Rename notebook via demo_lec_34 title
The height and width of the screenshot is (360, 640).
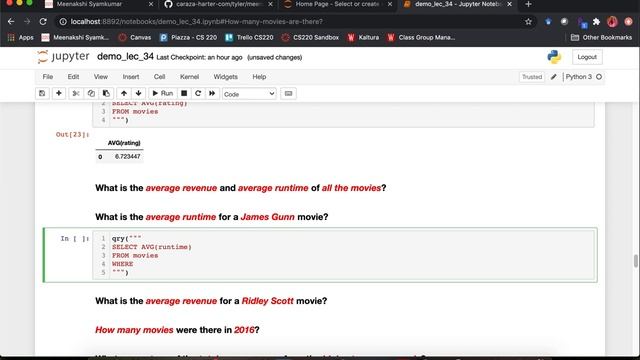(125, 57)
